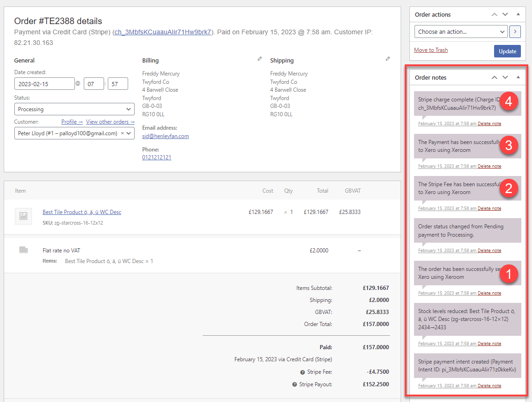Clear the selected customer Peter Lloyd

[122, 133]
